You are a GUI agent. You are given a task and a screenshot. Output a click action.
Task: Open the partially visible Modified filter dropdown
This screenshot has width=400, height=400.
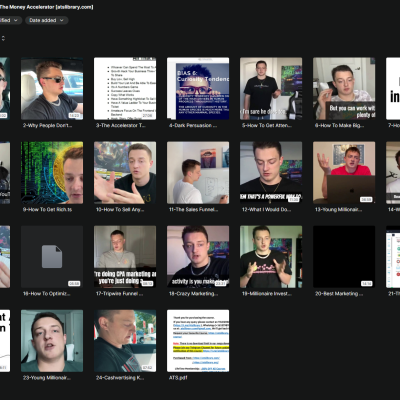pyautogui.click(x=10, y=20)
